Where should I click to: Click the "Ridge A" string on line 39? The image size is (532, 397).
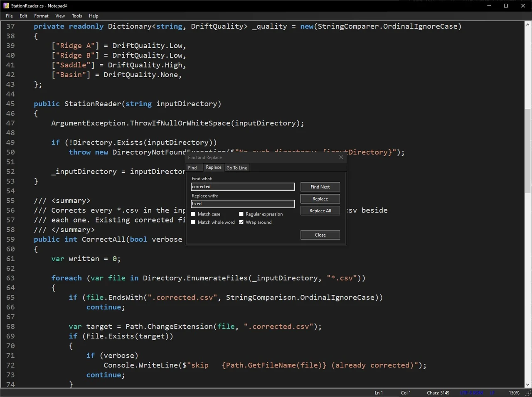coord(75,46)
